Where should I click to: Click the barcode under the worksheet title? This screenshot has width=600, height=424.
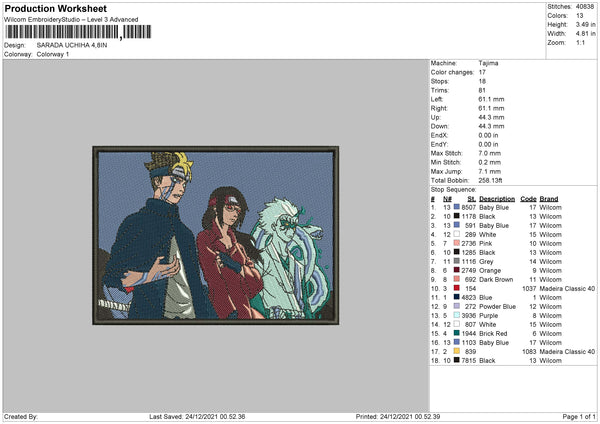[x=78, y=32]
